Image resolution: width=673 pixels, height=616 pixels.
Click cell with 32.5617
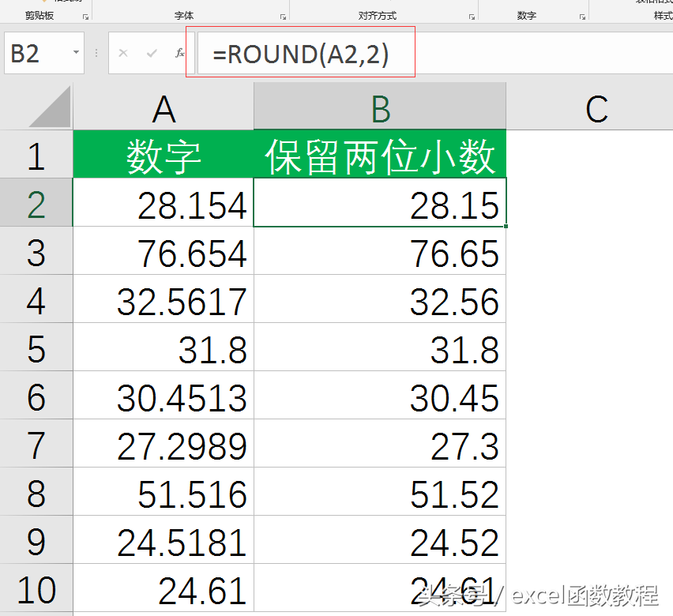click(x=164, y=299)
